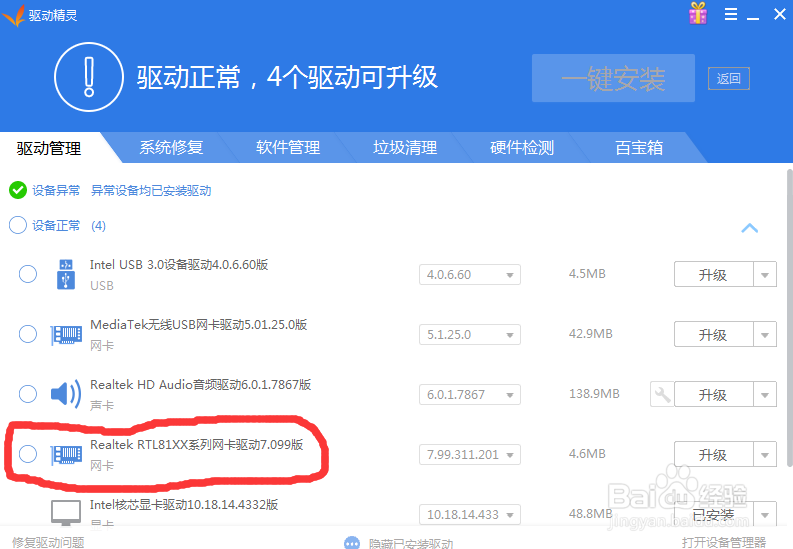Click the 异常设备均已安装驱动 link

151,191
